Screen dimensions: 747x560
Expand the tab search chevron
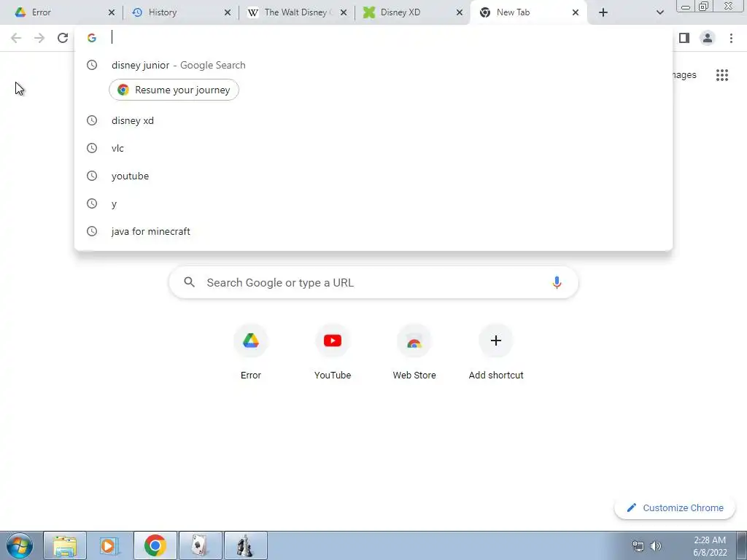(659, 12)
